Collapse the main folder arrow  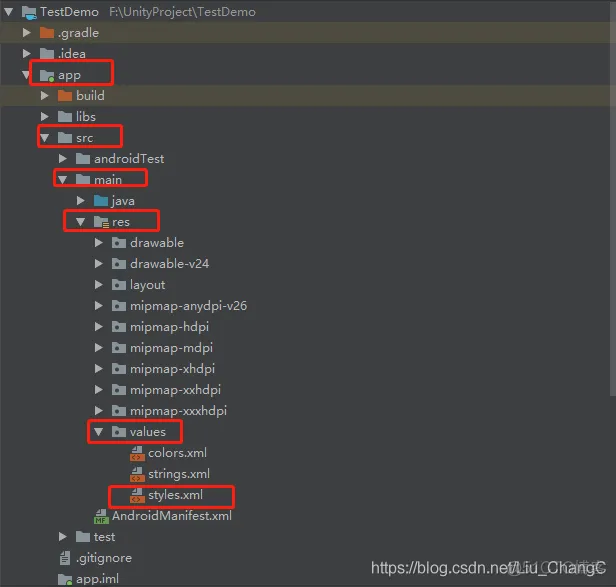62,180
